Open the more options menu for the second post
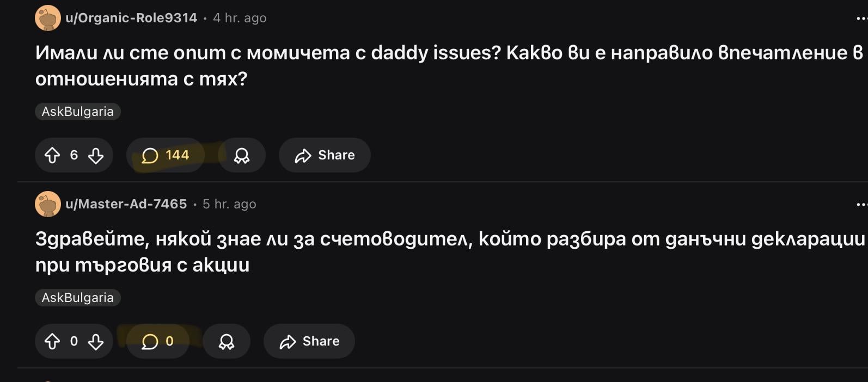Image resolution: width=868 pixels, height=382 pixels. (x=860, y=205)
